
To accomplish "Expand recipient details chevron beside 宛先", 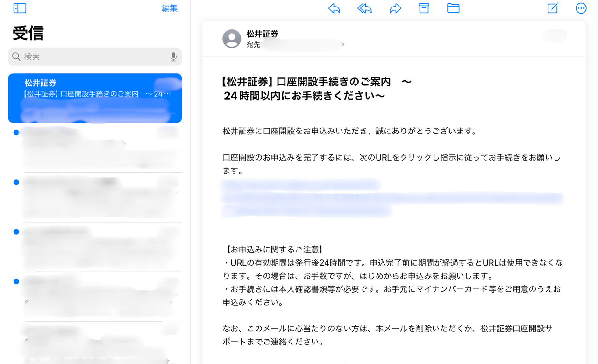I will (343, 45).
